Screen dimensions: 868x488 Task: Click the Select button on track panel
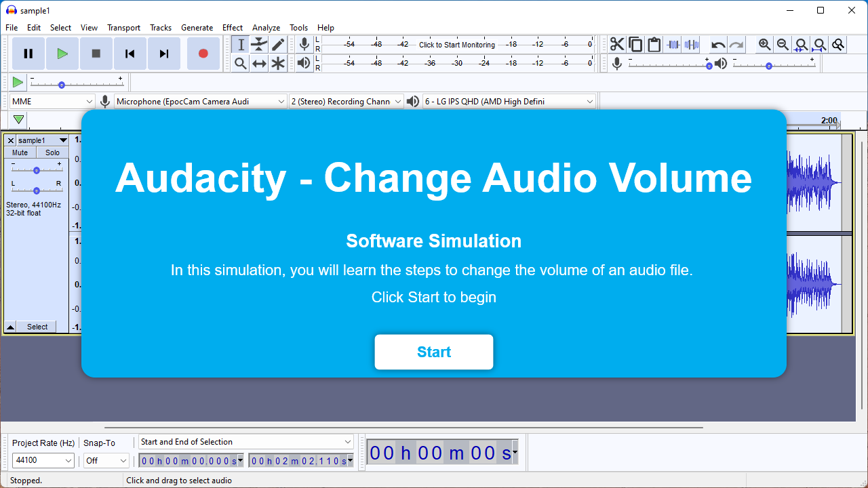coord(37,327)
